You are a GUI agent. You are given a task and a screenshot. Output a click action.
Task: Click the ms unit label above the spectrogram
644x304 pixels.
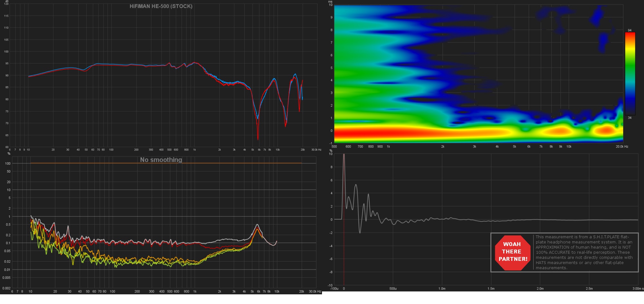(x=330, y=2)
